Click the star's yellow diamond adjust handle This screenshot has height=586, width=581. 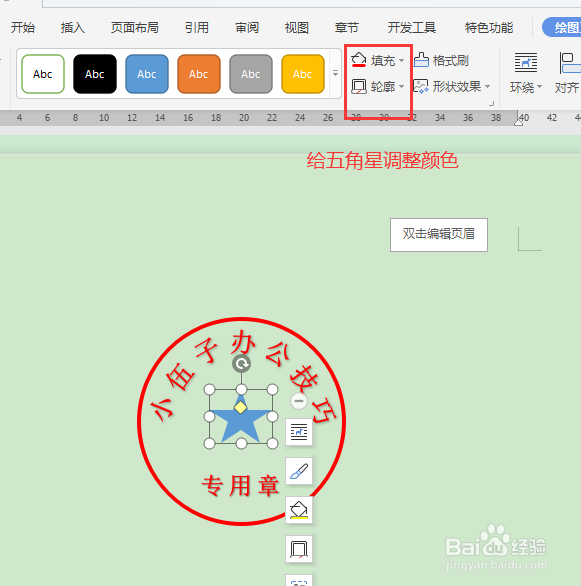[241, 408]
